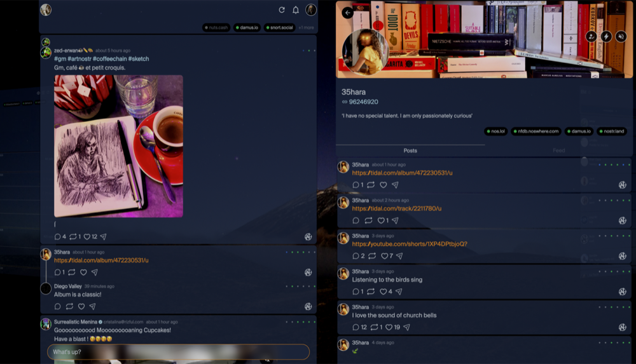Open notifications with the bell icon

(296, 10)
